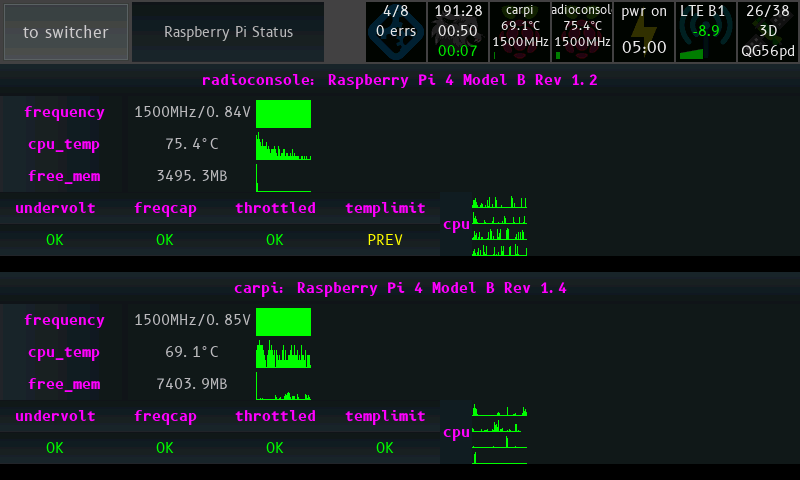Click carpi undervolt OK status

[x=55, y=448]
